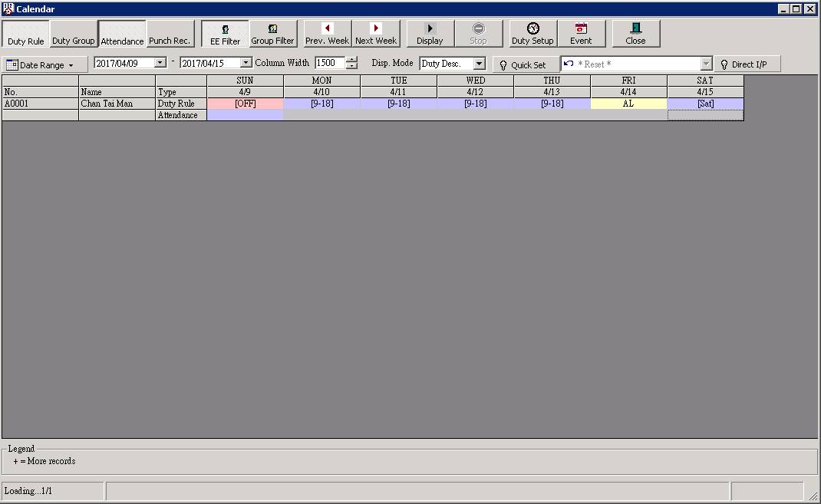Go to previous week with red arrow

[327, 34]
